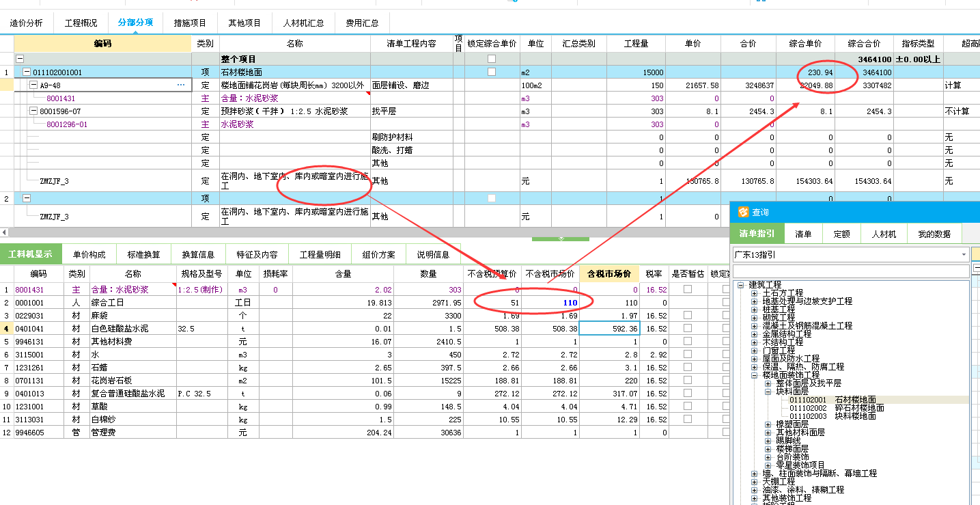Click the left arrow of the horizontal scrollbar

(x=4, y=232)
